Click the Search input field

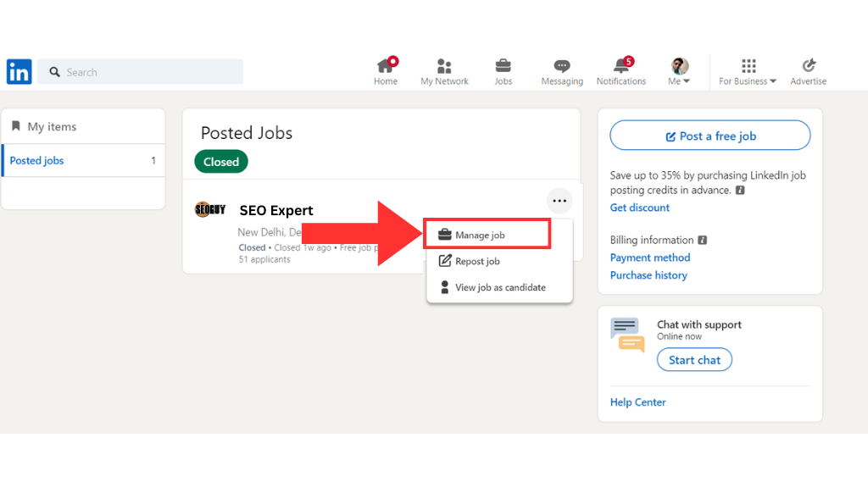141,72
